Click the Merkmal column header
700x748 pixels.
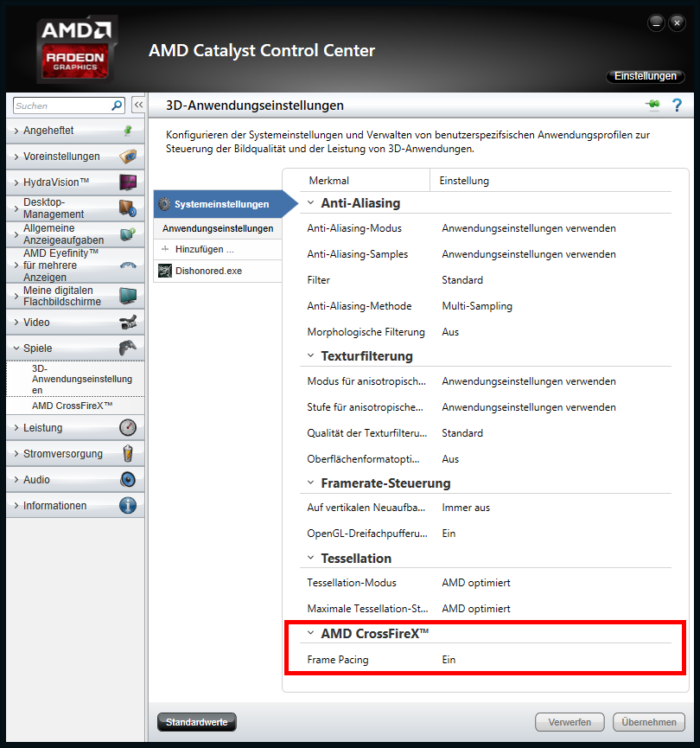328,181
